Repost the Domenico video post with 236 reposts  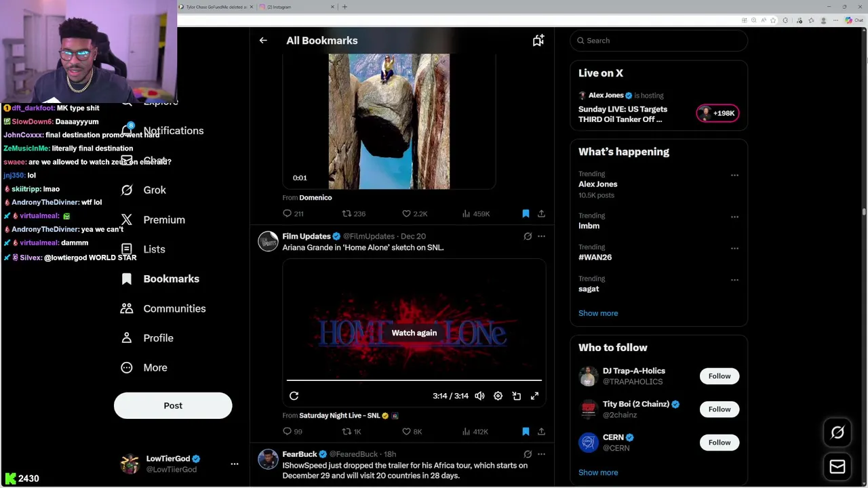click(353, 213)
